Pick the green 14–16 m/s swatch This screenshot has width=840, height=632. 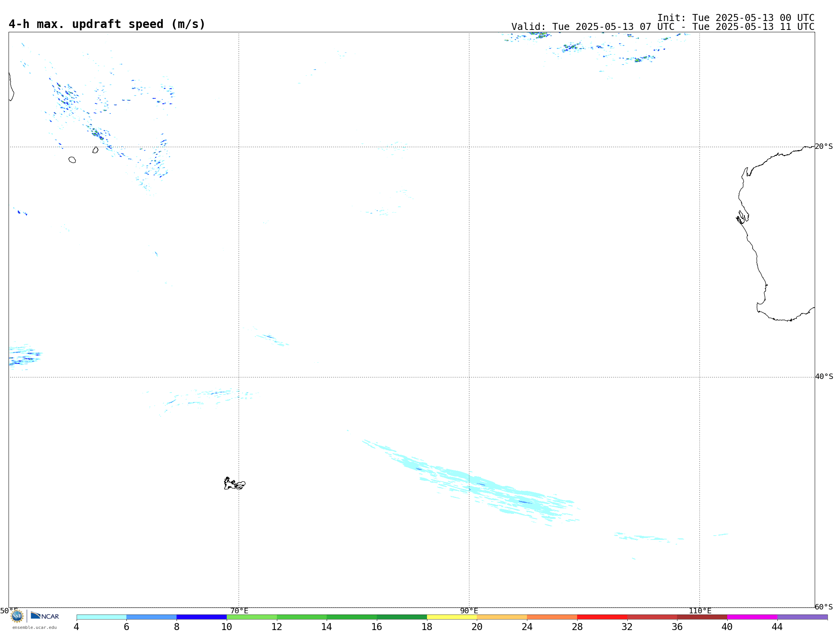click(352, 617)
